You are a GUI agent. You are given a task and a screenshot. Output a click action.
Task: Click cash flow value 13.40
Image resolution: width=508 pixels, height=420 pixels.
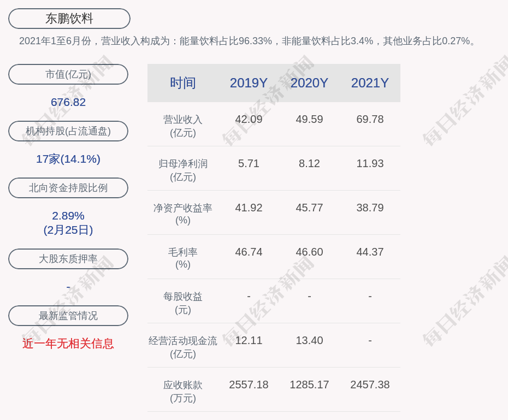point(309,340)
